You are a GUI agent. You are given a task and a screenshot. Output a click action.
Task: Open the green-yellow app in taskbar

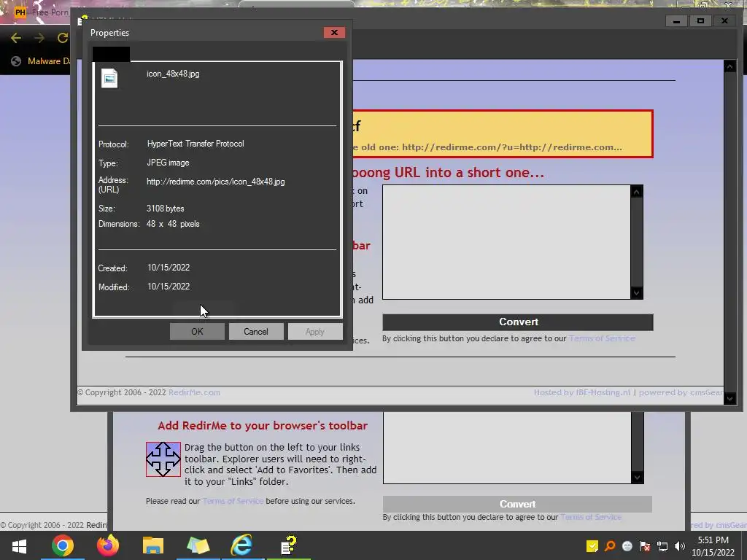coord(198,545)
